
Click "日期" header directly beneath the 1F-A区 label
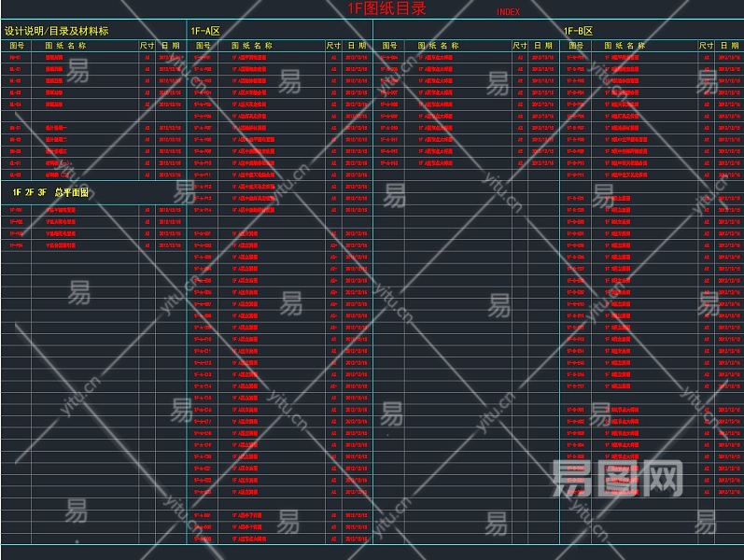tap(357, 46)
